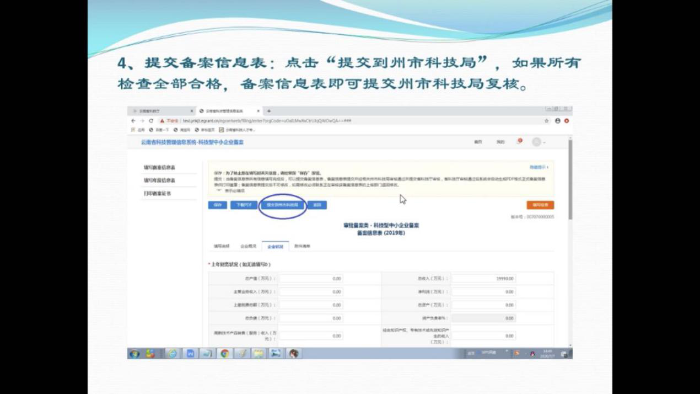This screenshot has width=700, height=394.
Task: Open the notification bell with red badge
Action: click(519, 141)
